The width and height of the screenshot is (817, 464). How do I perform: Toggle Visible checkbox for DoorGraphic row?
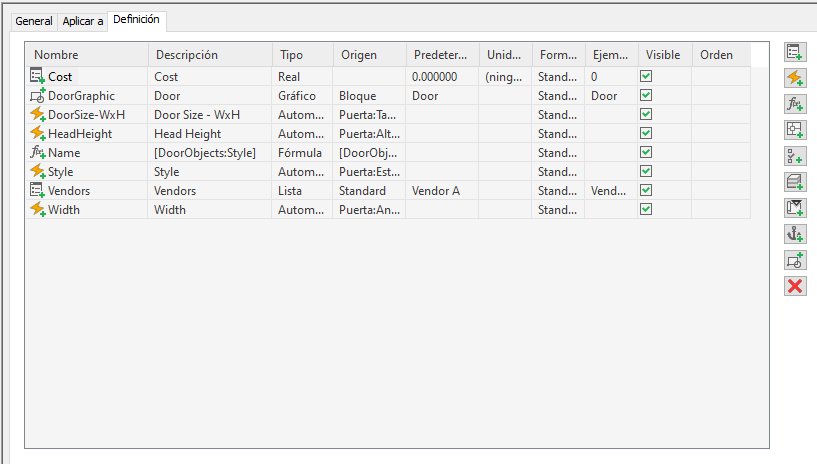tap(646, 95)
